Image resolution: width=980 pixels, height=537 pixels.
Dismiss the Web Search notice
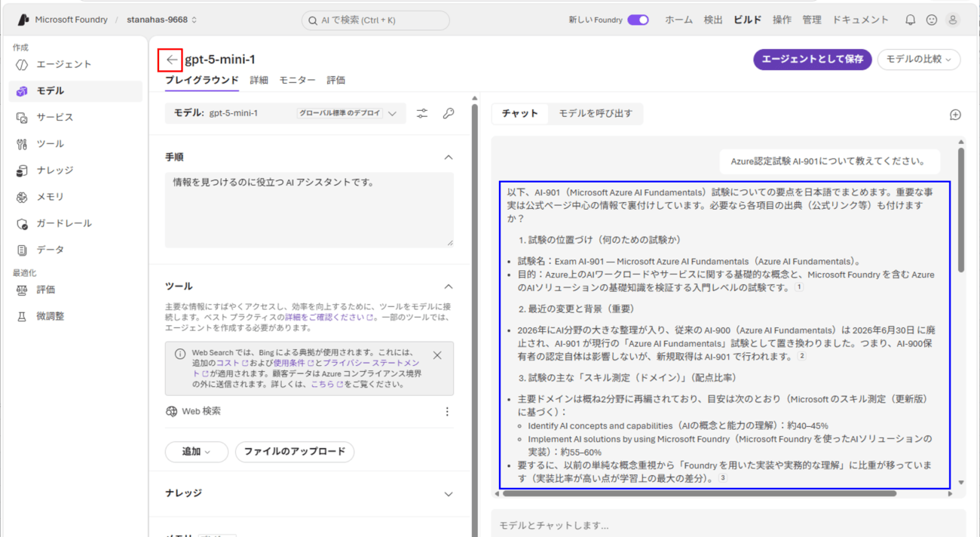coord(437,354)
